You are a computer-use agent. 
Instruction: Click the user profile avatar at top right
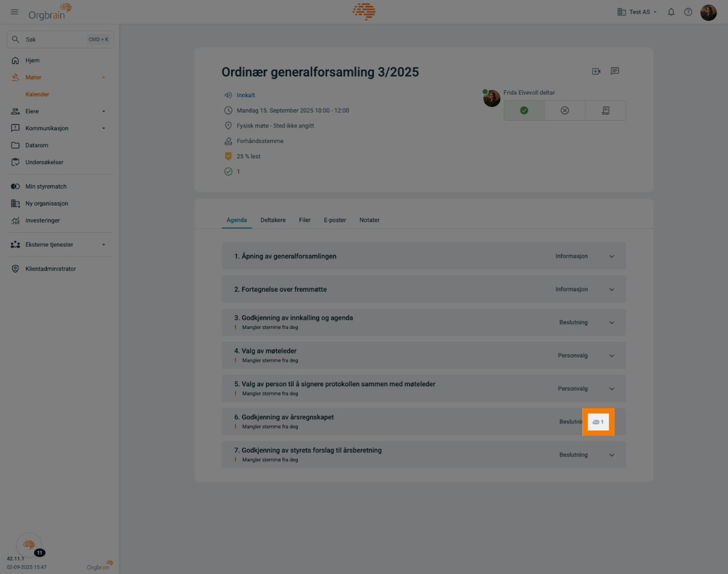click(708, 12)
